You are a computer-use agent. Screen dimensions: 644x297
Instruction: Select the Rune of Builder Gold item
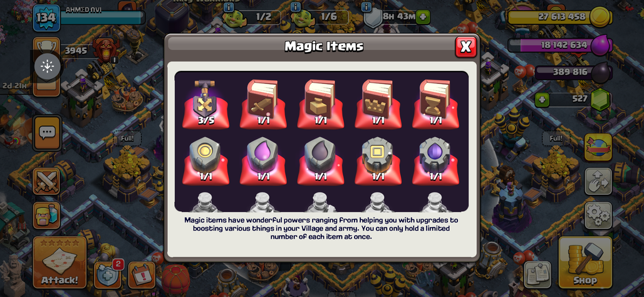coord(378,161)
